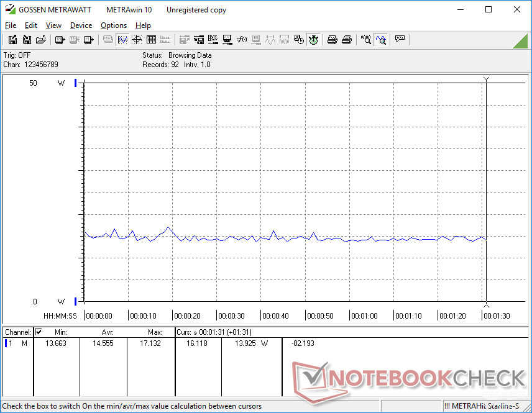
Task: Click the zoom curve magnifier icon
Action: click(x=381, y=40)
